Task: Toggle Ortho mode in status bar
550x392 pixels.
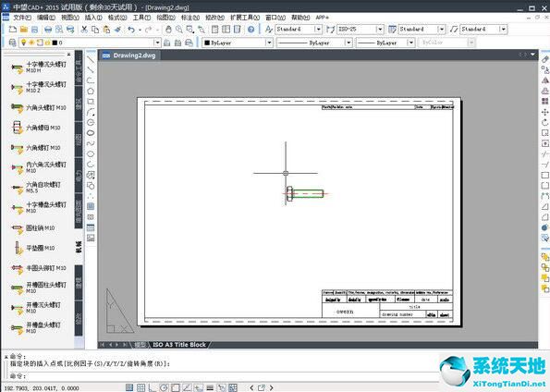Action: coord(153,387)
